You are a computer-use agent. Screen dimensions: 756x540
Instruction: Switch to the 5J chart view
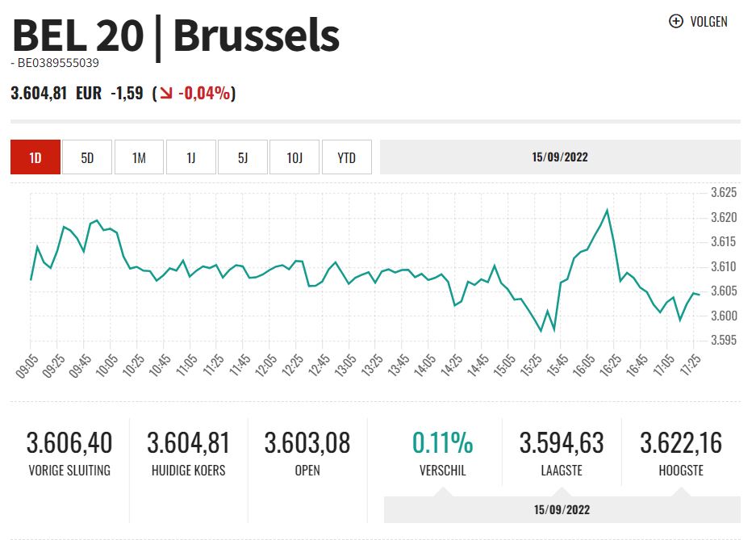click(243, 157)
